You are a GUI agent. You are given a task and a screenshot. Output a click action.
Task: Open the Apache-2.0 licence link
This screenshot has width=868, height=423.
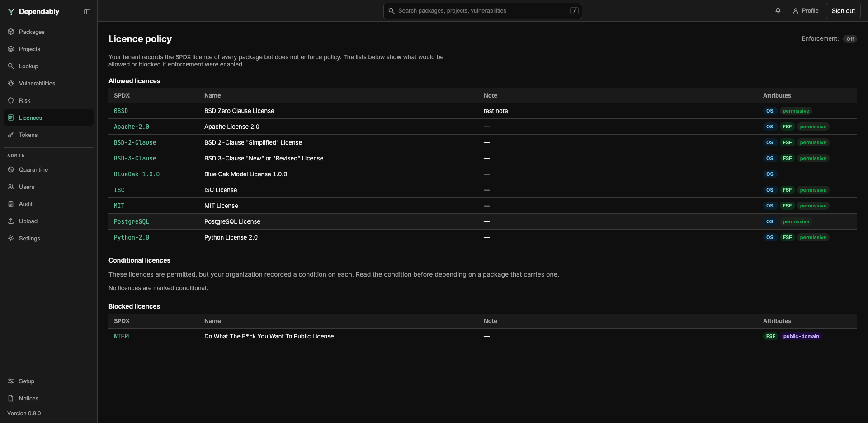132,127
